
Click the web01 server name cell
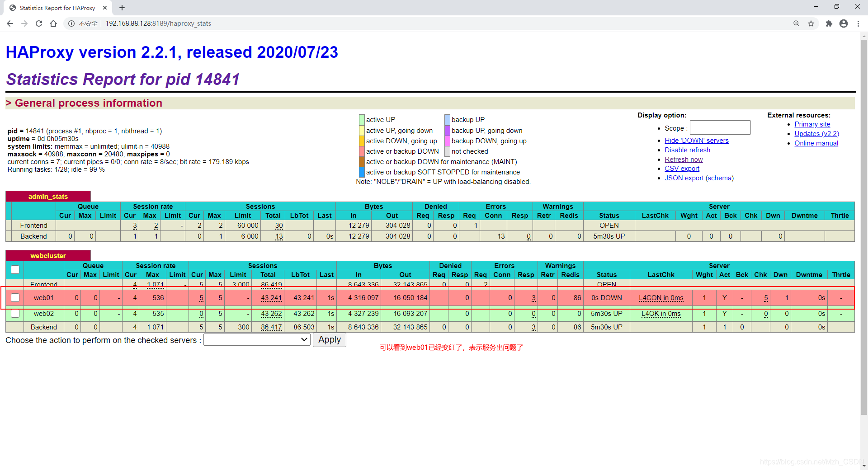click(x=44, y=298)
